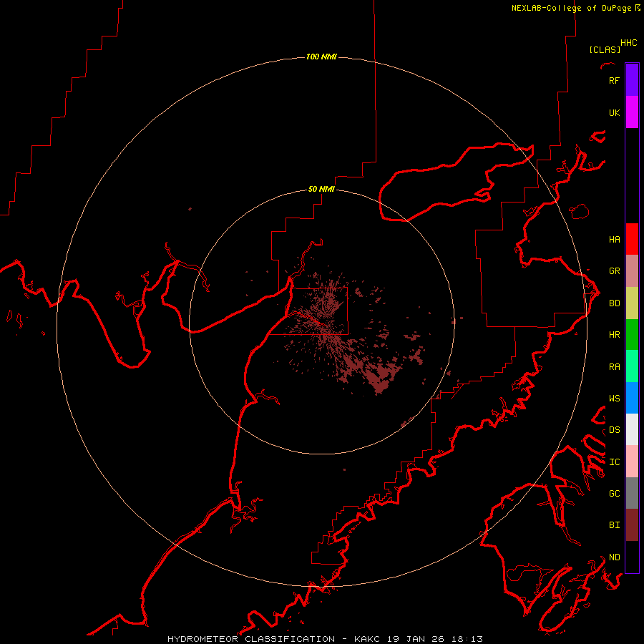Click the IC legend label
644x644 pixels.
tap(614, 462)
